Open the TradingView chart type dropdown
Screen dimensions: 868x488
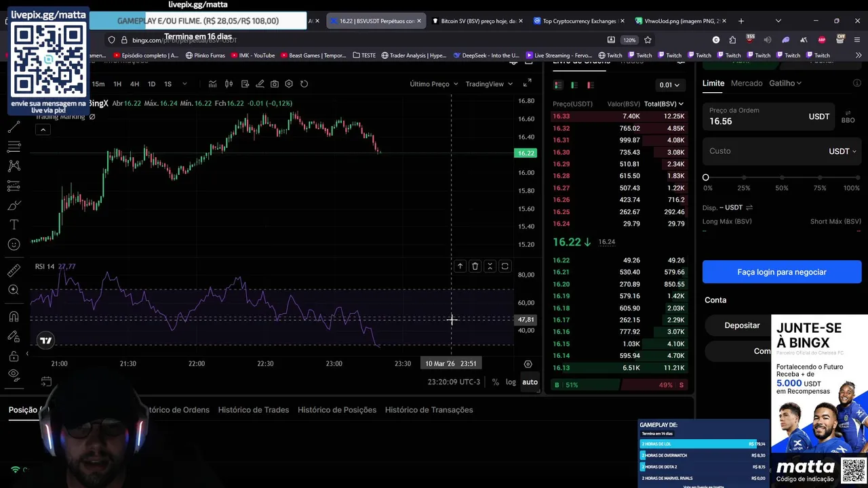pyautogui.click(x=489, y=84)
